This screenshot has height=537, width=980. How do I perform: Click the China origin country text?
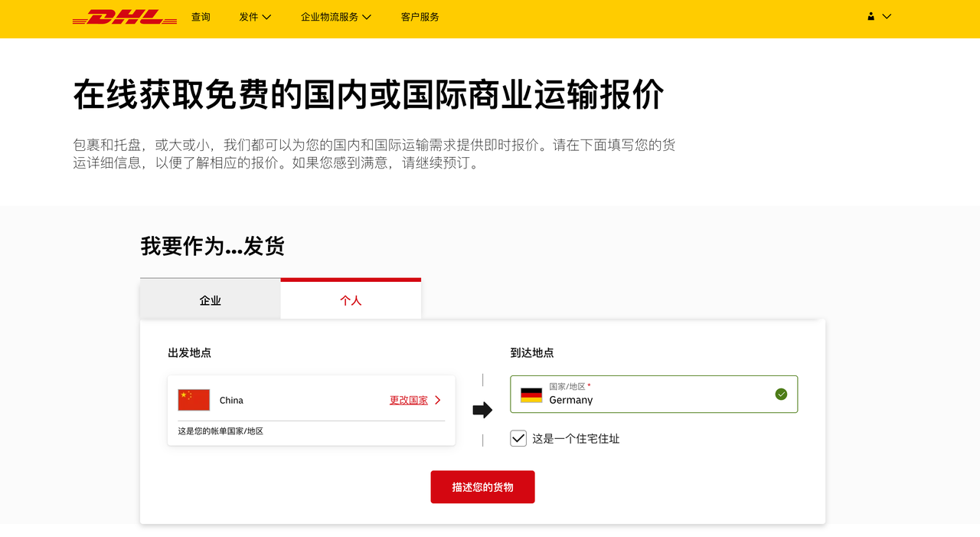(231, 401)
